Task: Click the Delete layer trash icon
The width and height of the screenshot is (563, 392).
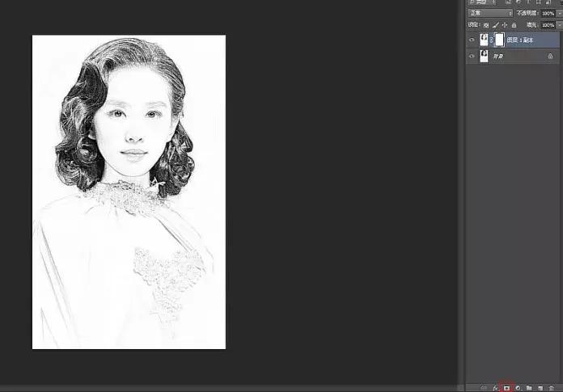Action: pyautogui.click(x=550, y=388)
